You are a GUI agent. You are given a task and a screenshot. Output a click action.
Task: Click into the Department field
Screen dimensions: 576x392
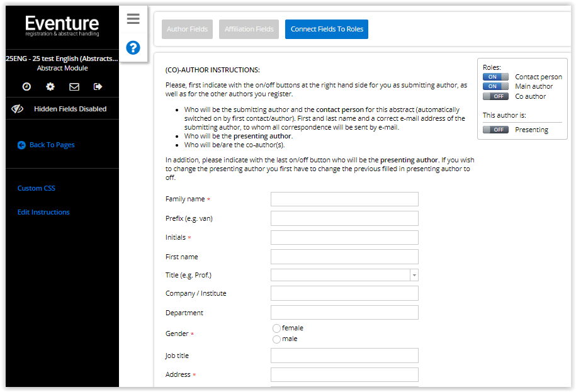(344, 313)
